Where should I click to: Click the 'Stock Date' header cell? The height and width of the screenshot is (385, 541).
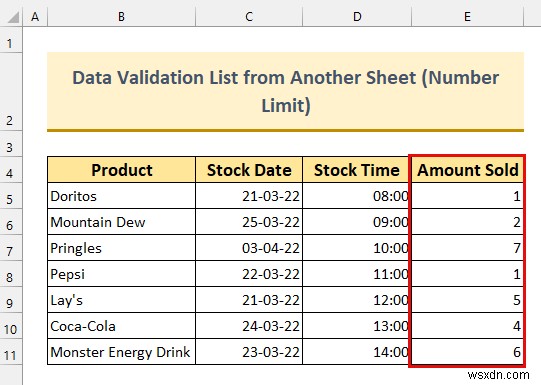point(249,170)
